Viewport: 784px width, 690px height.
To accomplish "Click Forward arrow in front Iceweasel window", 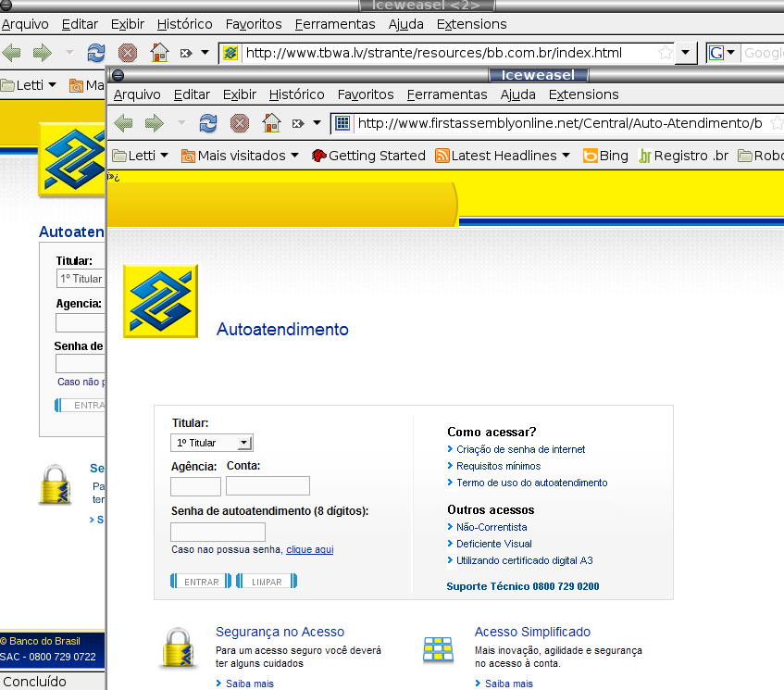I will [x=154, y=123].
